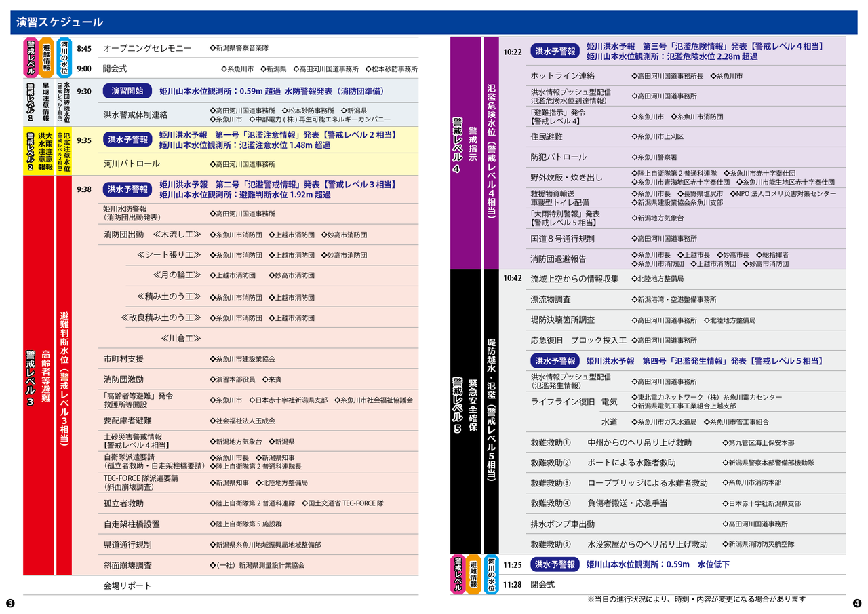The image size is (868, 614).
Task: Click the pink 警戒レベル hexagon beside 11:25
Action: 458,575
